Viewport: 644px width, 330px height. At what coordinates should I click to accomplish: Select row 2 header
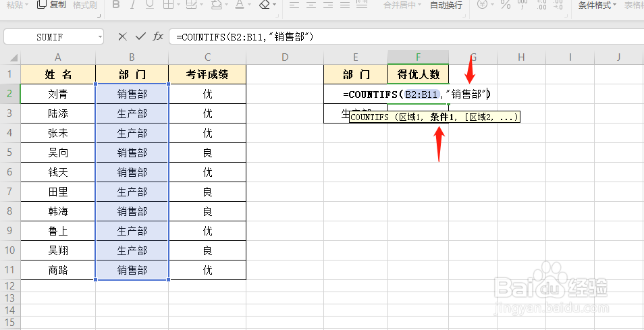click(10, 94)
